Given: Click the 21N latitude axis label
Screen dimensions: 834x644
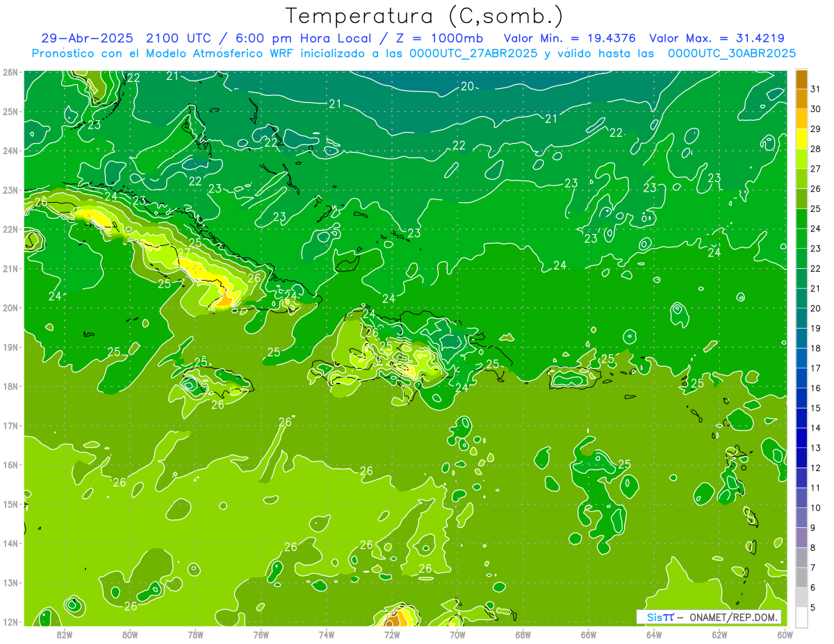Looking at the screenshot, I should (10, 269).
